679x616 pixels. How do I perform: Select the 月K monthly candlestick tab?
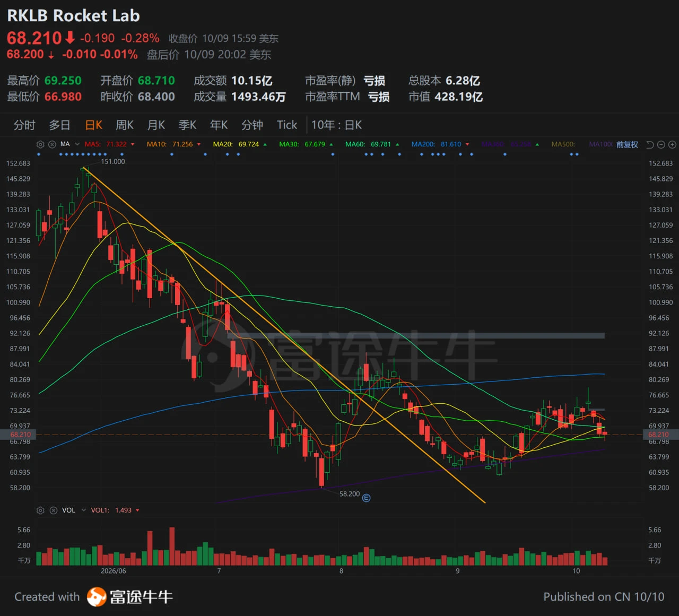click(156, 125)
